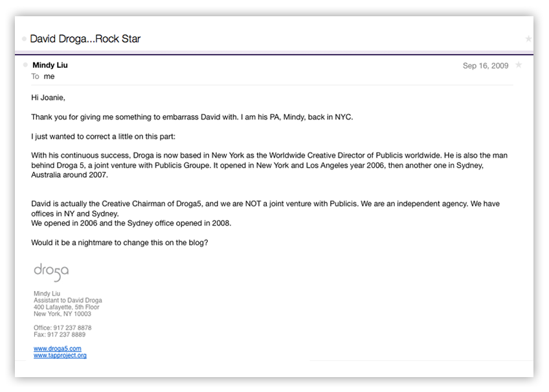Star the David Droga...Rock Star thread
Image resolution: width=549 pixels, height=392 pixels.
528,39
